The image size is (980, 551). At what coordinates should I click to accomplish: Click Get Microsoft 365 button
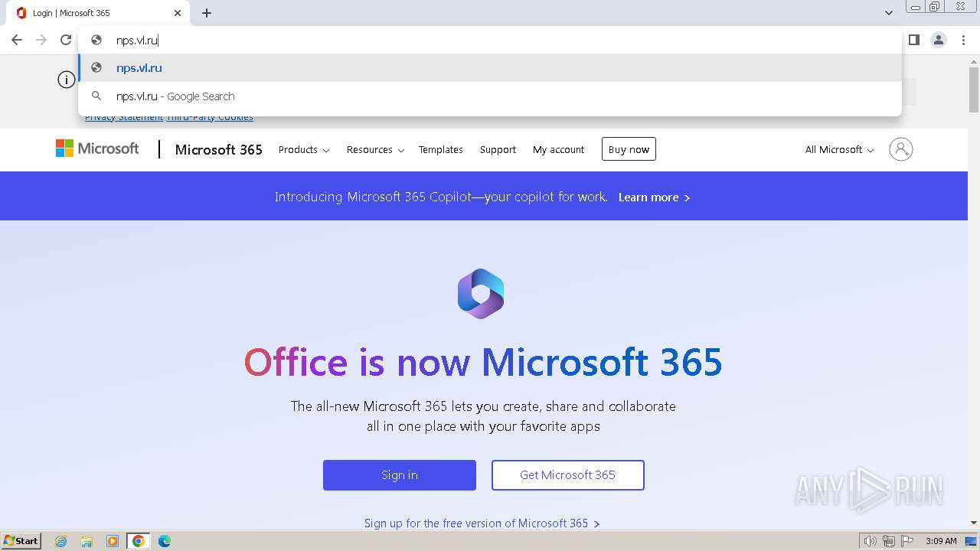tap(568, 475)
